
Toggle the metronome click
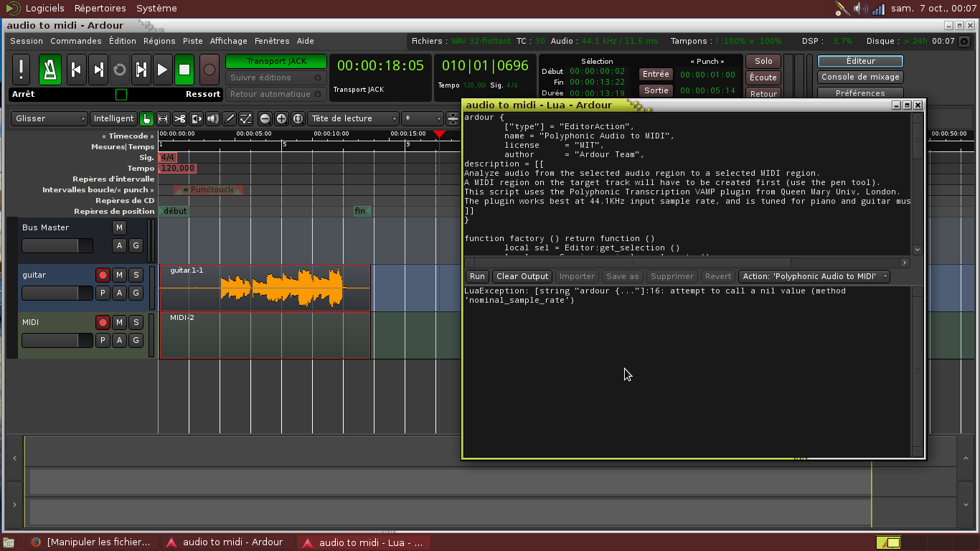pyautogui.click(x=50, y=70)
